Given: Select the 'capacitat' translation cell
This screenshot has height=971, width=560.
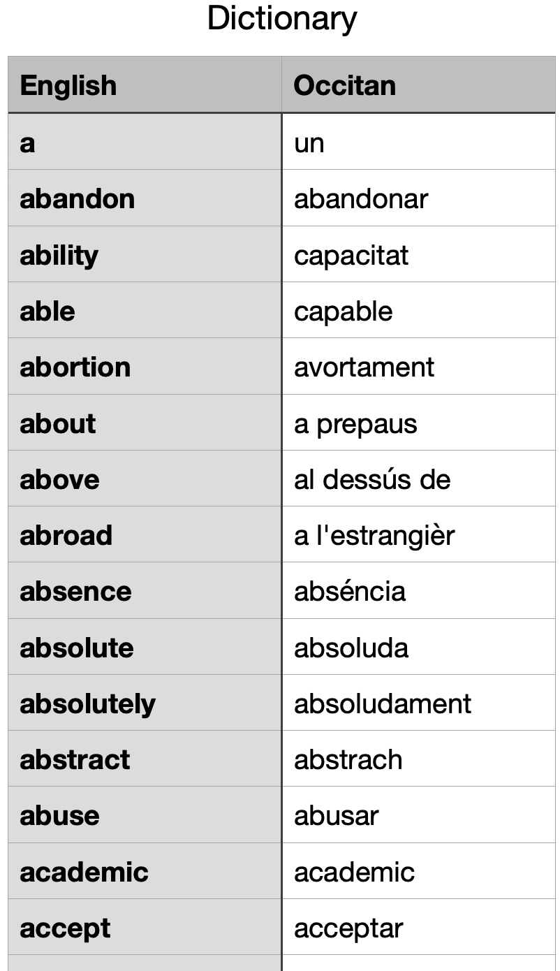Looking at the screenshot, I should click(x=351, y=255).
